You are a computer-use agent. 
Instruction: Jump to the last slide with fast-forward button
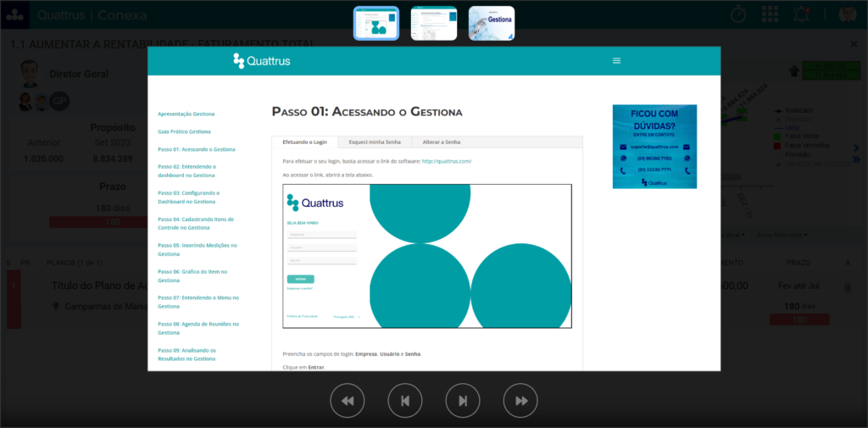[520, 400]
